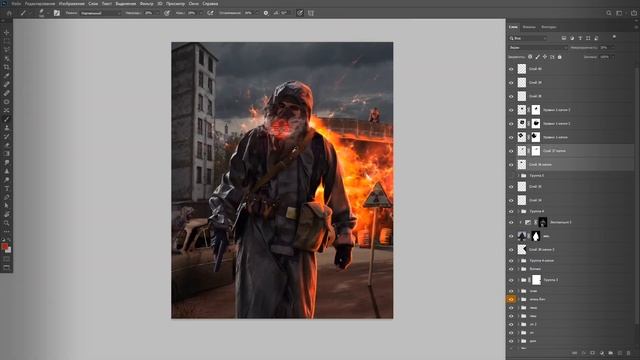Screen dimensions: 640x360
Task: Delete layer with trash icon
Action: (x=629, y=353)
